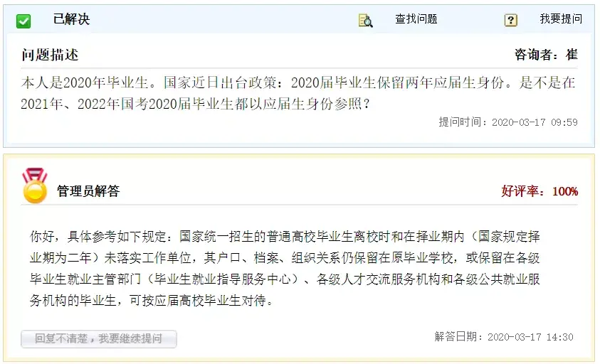Select the 已解决 status label
Viewport: 600px width, 364px height.
click(71, 19)
